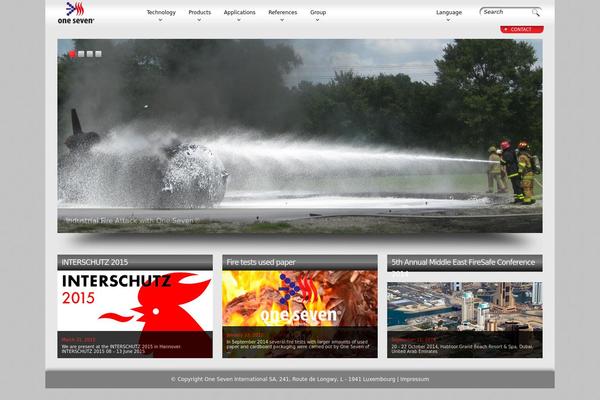Open 5th Annual Middle East FireSafe Conference
The height and width of the screenshot is (400, 600).
(463, 263)
